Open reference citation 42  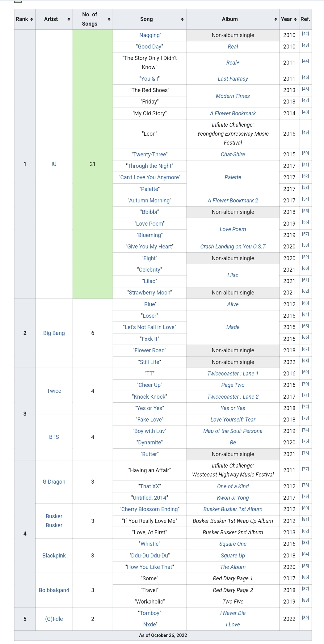305,34
